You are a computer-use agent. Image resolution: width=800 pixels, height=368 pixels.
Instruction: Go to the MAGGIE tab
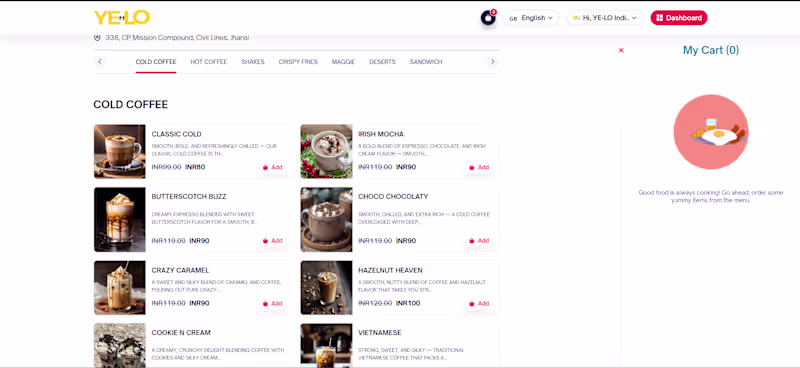(343, 62)
